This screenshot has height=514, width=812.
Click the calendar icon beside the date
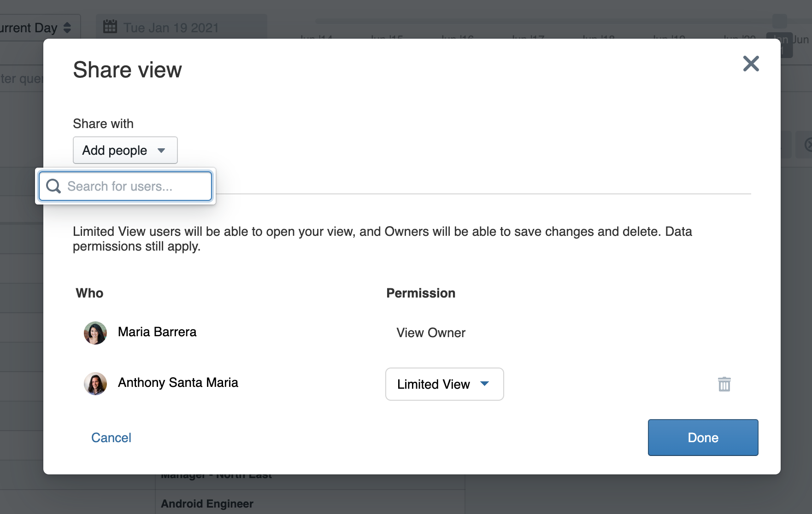tap(110, 27)
